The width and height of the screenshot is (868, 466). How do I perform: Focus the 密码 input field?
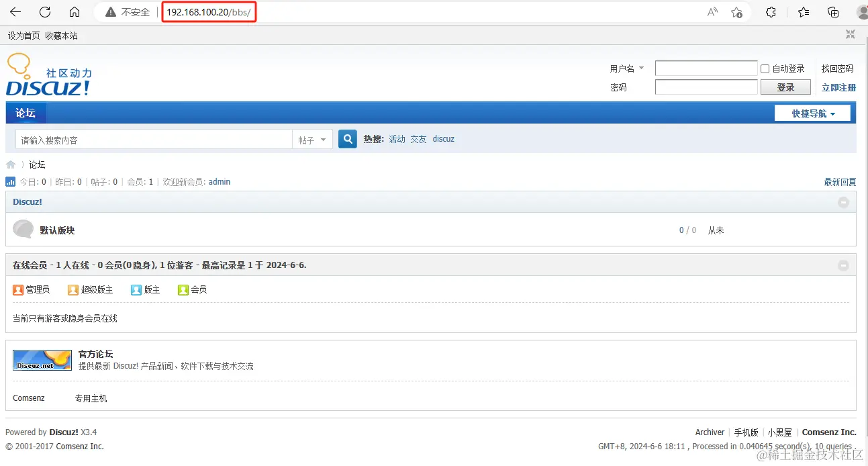(706, 87)
